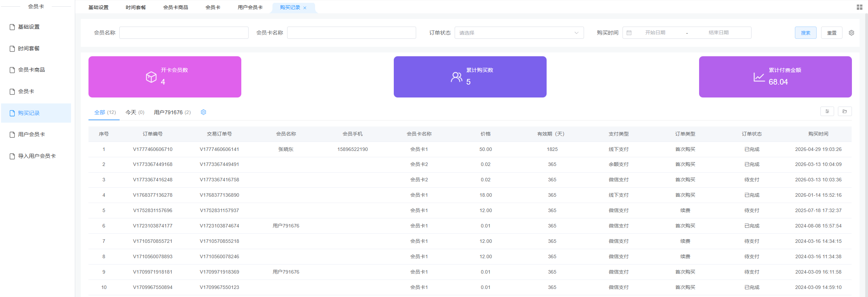
Task: Switch to the 基础设置 top tab
Action: click(99, 7)
